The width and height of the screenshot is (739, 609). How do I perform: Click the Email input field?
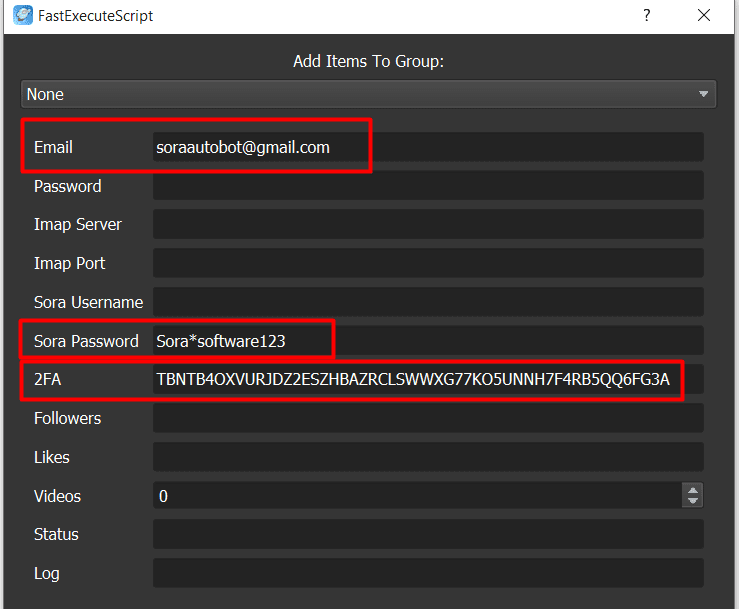point(428,147)
